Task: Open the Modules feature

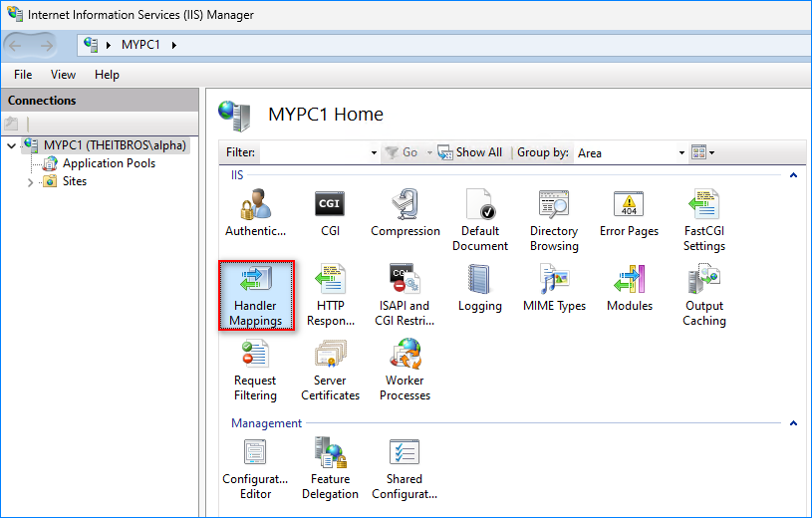Action: pyautogui.click(x=630, y=288)
